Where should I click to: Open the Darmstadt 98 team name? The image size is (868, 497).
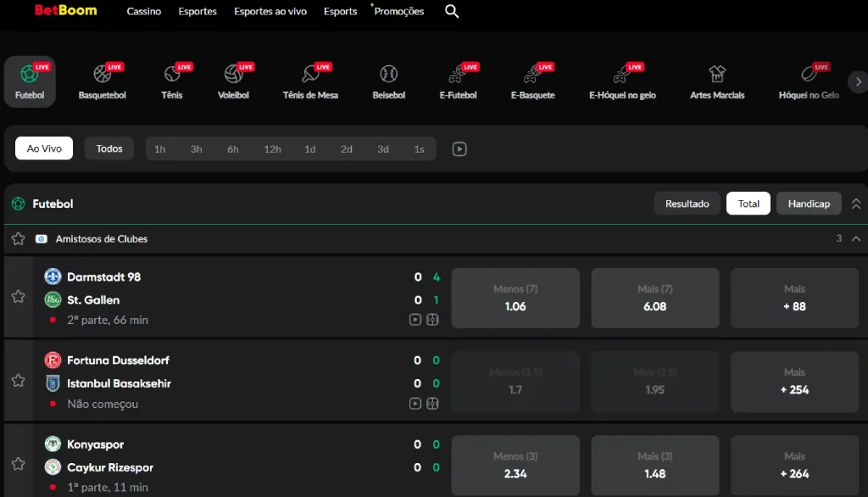click(x=104, y=276)
